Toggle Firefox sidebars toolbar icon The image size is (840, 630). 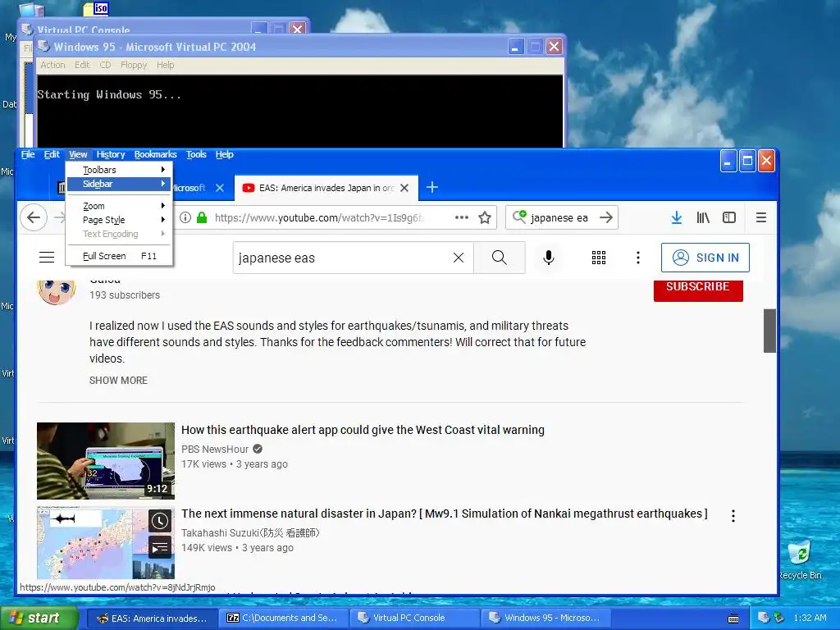point(729,217)
